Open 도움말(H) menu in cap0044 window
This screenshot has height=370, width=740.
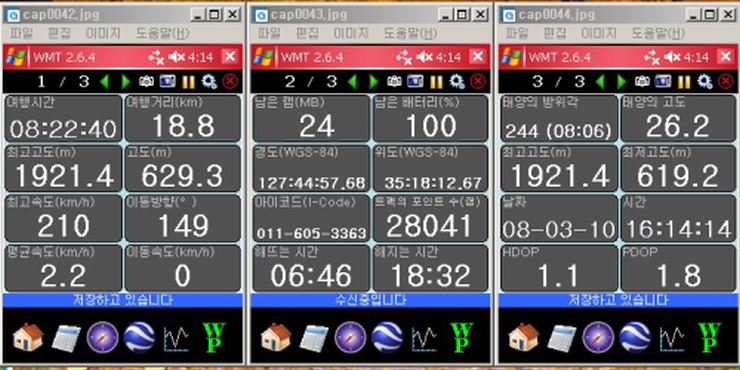(657, 33)
